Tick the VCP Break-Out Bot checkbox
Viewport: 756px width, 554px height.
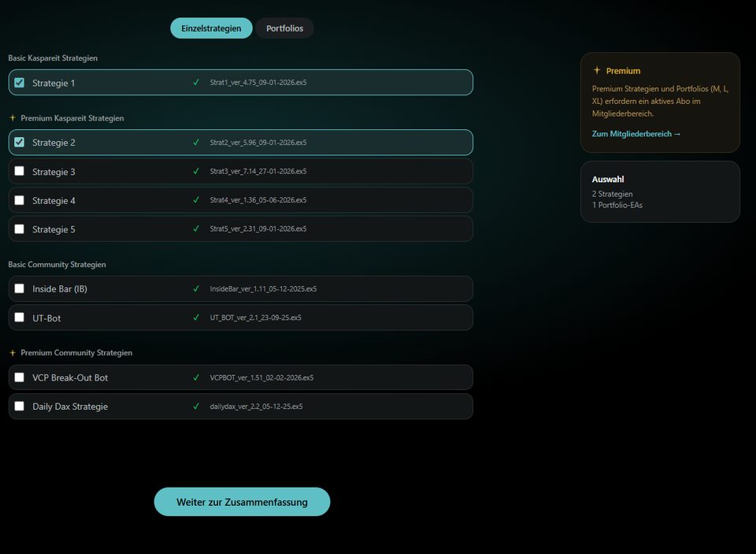(19, 377)
